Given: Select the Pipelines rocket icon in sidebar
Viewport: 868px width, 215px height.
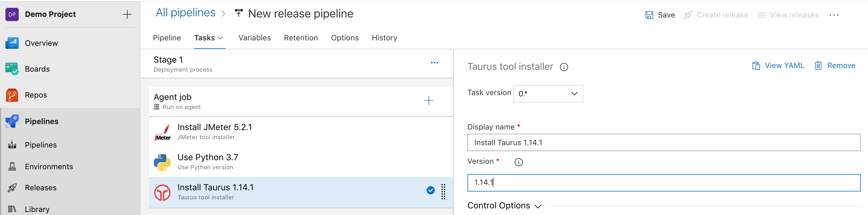Looking at the screenshot, I should (x=12, y=121).
